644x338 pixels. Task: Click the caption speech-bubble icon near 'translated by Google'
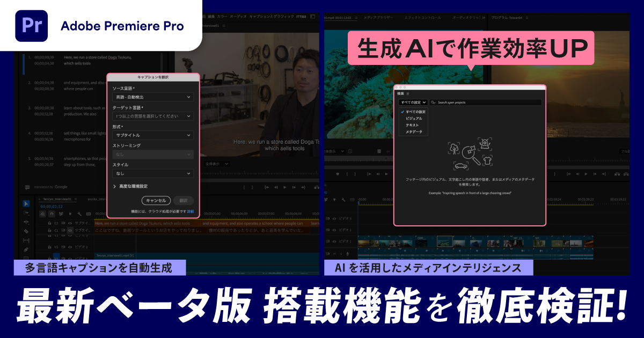point(28,187)
